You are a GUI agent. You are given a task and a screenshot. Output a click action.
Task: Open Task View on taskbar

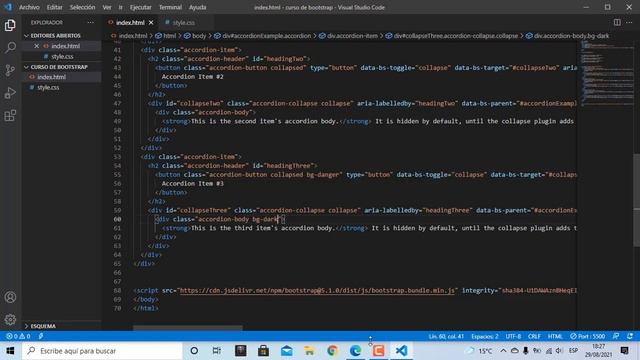coord(217,351)
